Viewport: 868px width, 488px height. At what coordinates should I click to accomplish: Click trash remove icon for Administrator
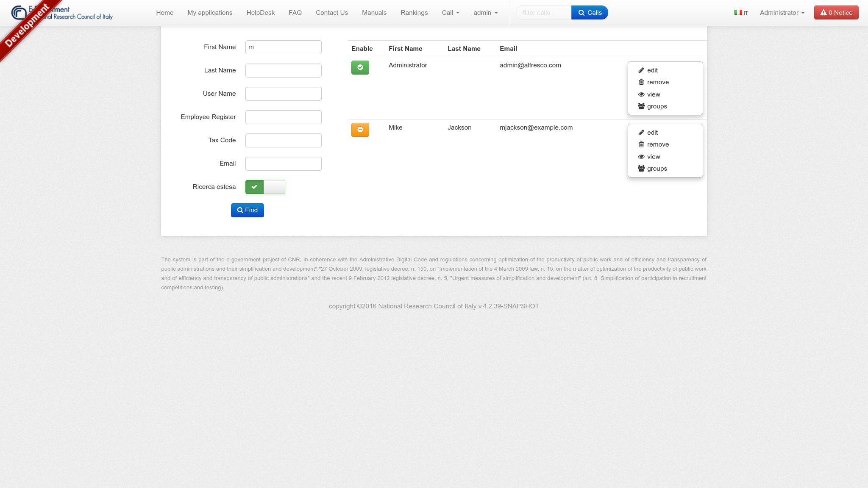(x=641, y=82)
